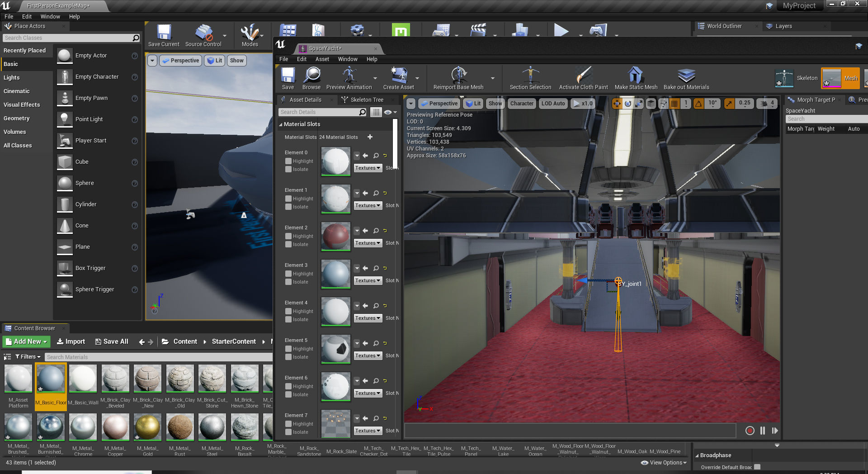Enable Isolate for Element 0

coord(288,169)
